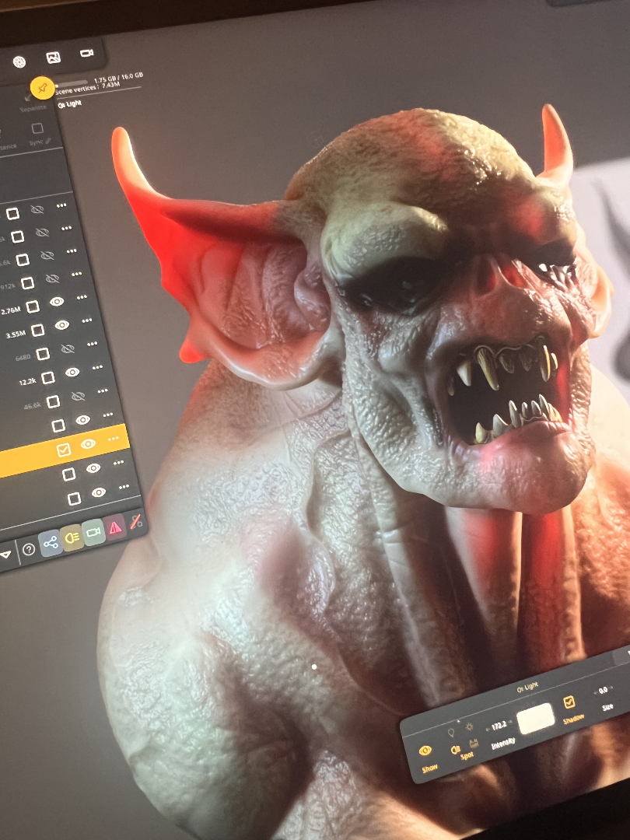Open the 2.76M row's three-dot menu
This screenshot has width=630, height=840.
[x=82, y=297]
